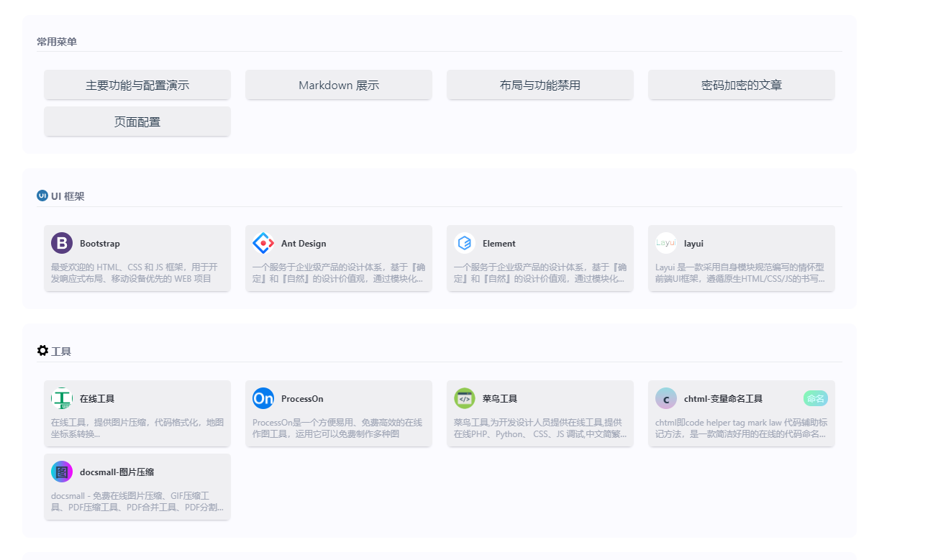Click the gear icon beside 工具 heading
This screenshot has height=560, width=933.
tap(42, 351)
